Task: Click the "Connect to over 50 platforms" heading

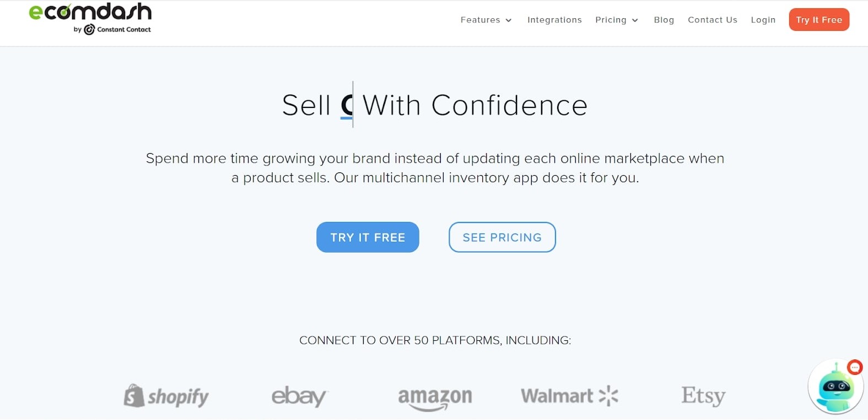Action: click(x=435, y=340)
